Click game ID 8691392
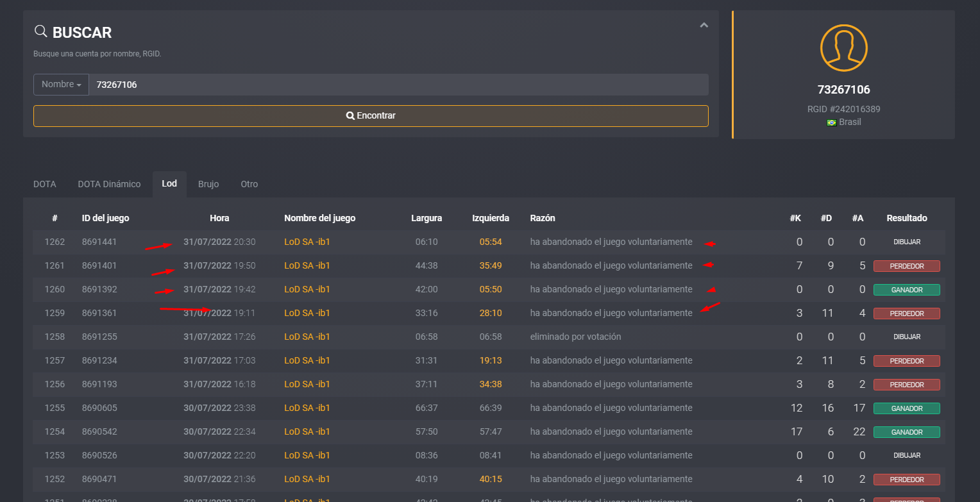Screen dimensions: 980x502 [99, 289]
